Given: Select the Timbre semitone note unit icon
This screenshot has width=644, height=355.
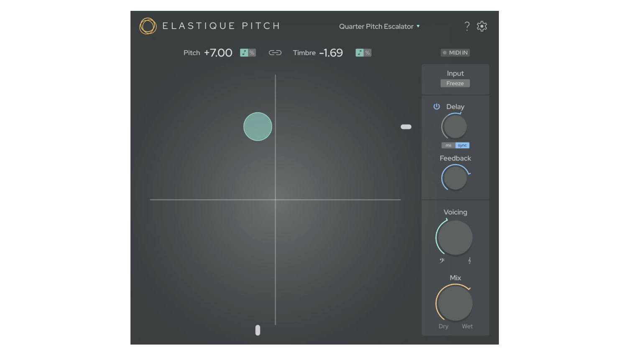Looking at the screenshot, I should coord(359,53).
